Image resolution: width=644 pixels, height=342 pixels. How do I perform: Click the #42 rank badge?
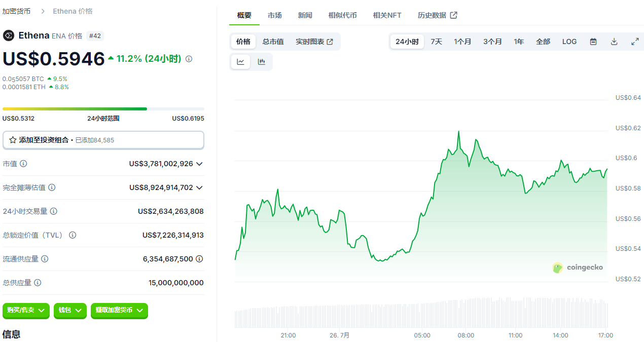coord(95,35)
